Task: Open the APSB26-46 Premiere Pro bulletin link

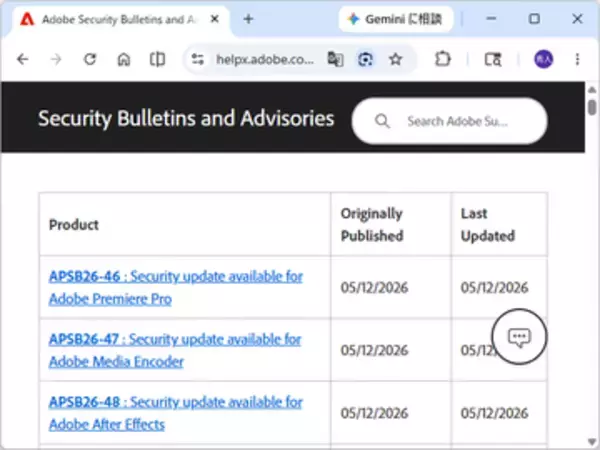Action: 176,287
